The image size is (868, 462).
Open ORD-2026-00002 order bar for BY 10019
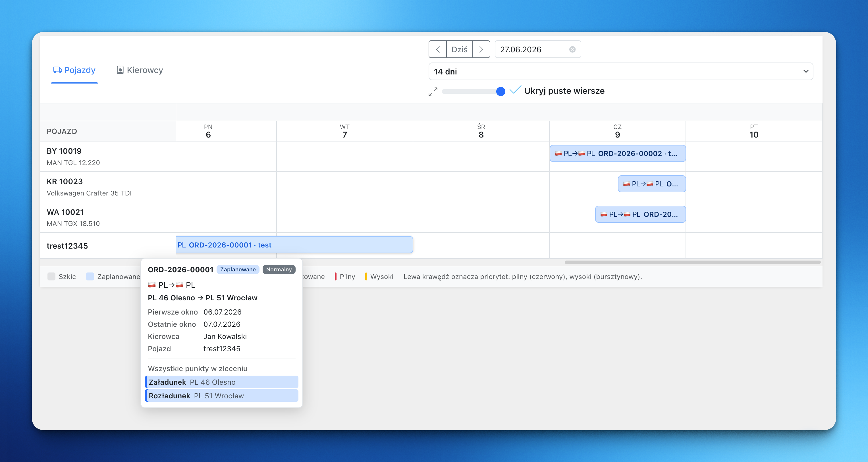(618, 153)
